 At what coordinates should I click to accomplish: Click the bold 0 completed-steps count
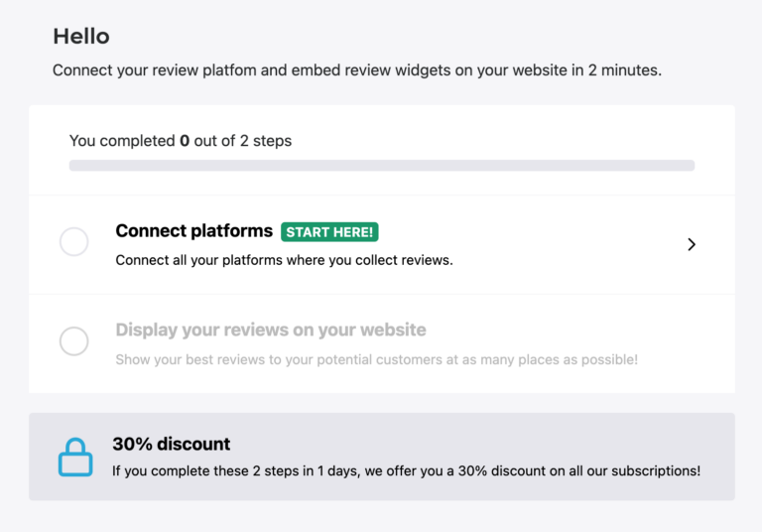(x=185, y=141)
